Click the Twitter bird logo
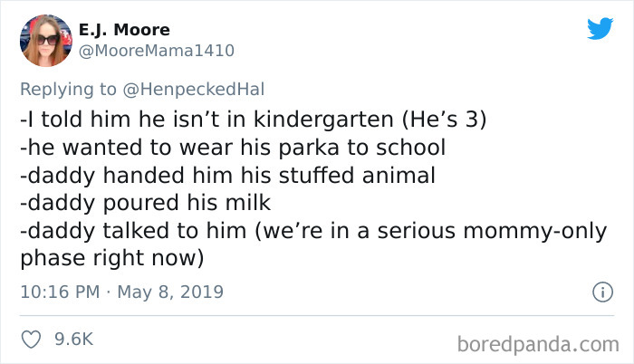This screenshot has height=364, width=634. point(600,29)
